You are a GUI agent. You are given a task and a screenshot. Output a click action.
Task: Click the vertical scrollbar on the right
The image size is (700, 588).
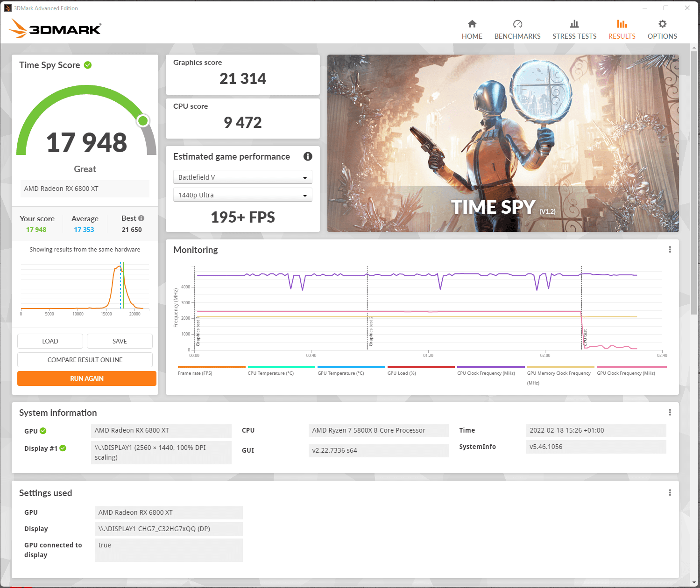(694, 182)
